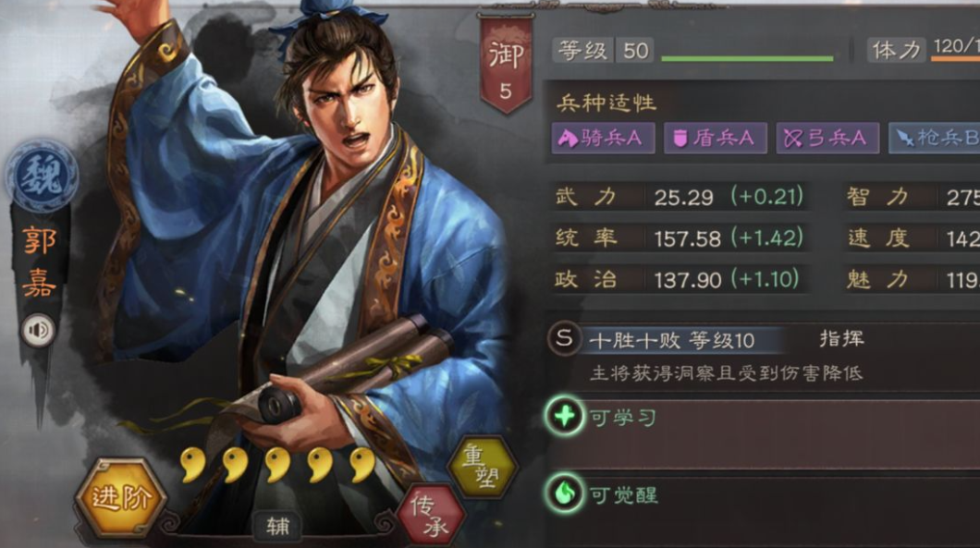Tap the green flame 可觉醒 awaken icon
Screen dimensions: 980x548
pyautogui.click(x=564, y=493)
